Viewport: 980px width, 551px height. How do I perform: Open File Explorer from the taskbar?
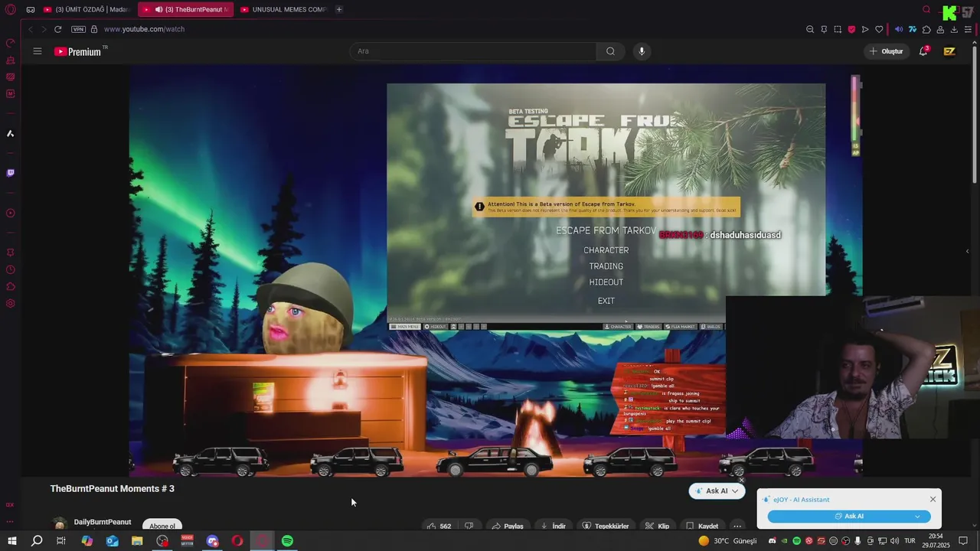tap(137, 541)
